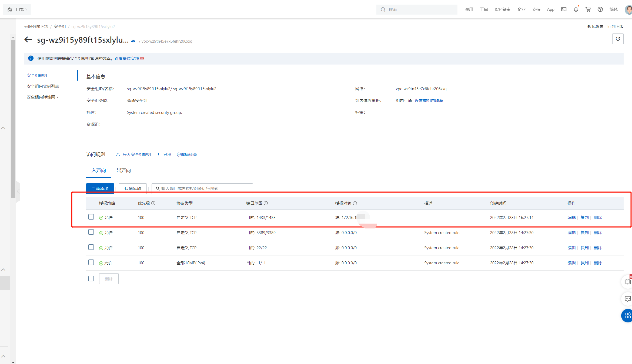Click the cloud icon next to security group name
This screenshot has width=632, height=364.
click(x=133, y=41)
